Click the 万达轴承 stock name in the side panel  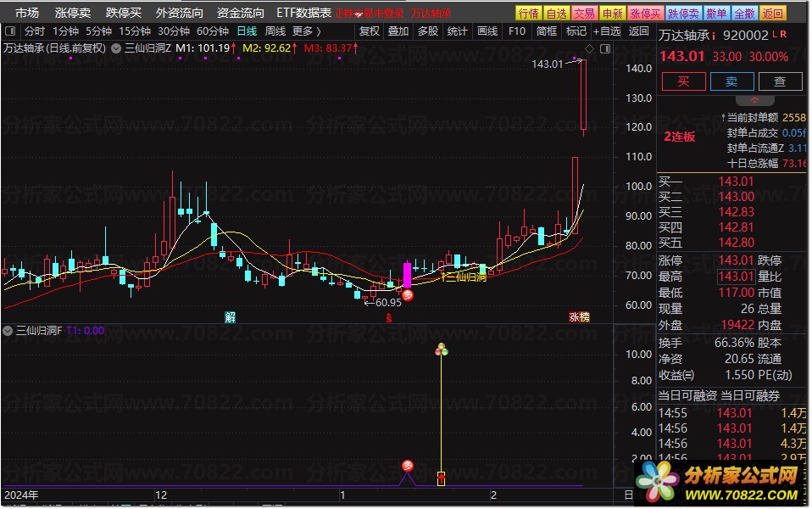point(683,36)
